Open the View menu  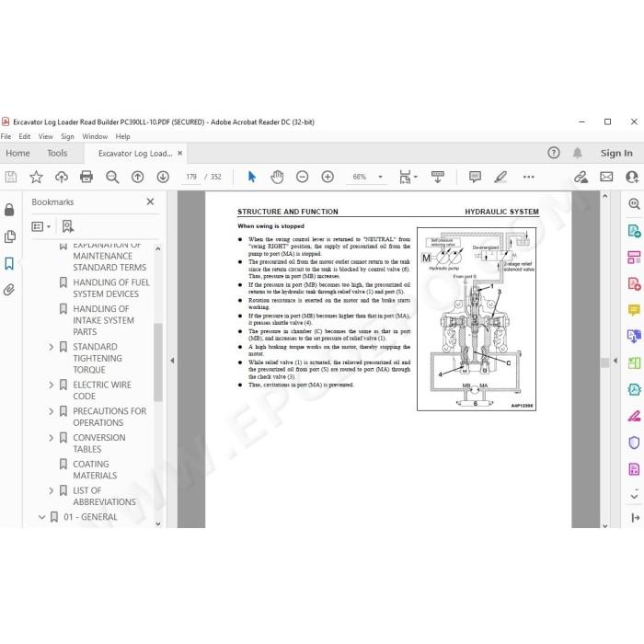(46, 136)
